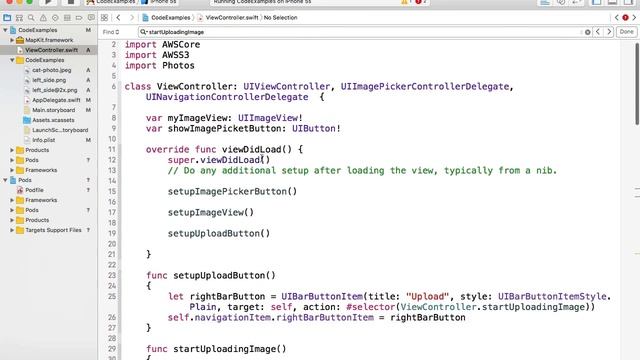Open the Symbol navigator

coord(19,18)
